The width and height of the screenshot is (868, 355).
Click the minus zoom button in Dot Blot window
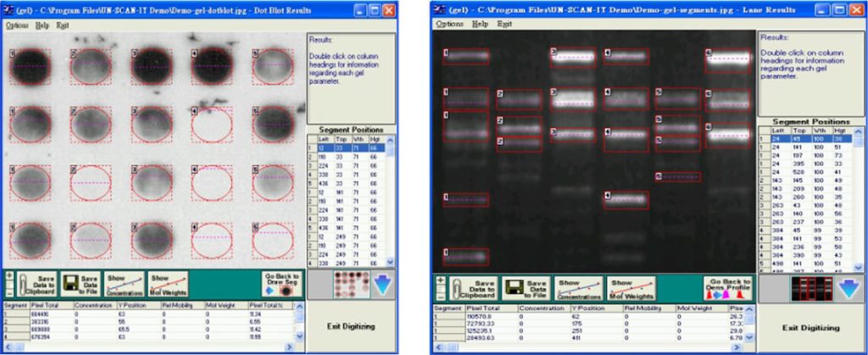9,291
